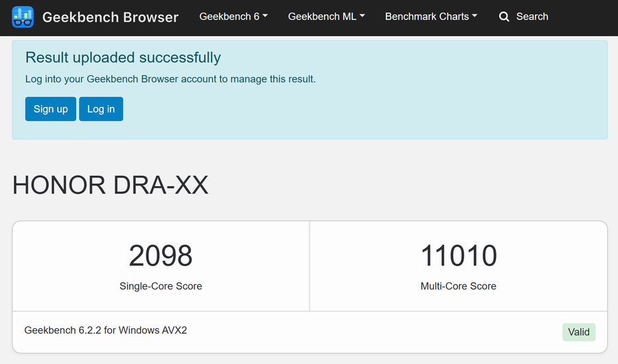Image resolution: width=618 pixels, height=364 pixels.
Task: Open the Search link in navbar
Action: 523,16
